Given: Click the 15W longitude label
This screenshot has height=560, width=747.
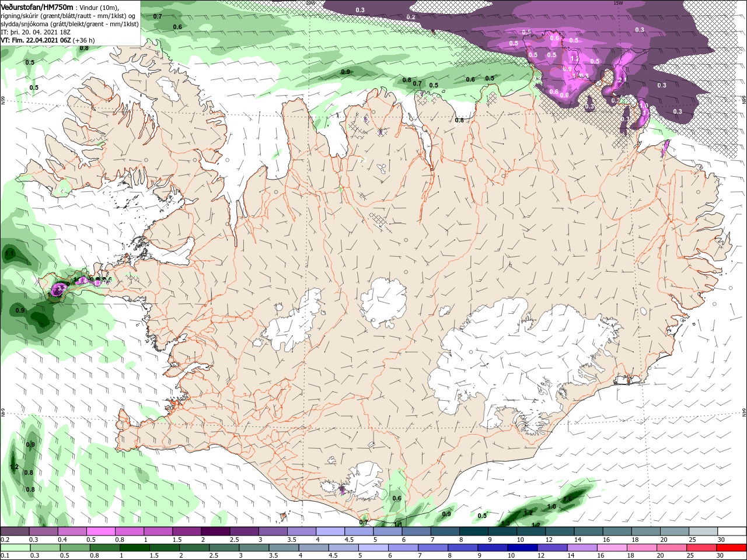Looking at the screenshot, I should click(618, 3).
